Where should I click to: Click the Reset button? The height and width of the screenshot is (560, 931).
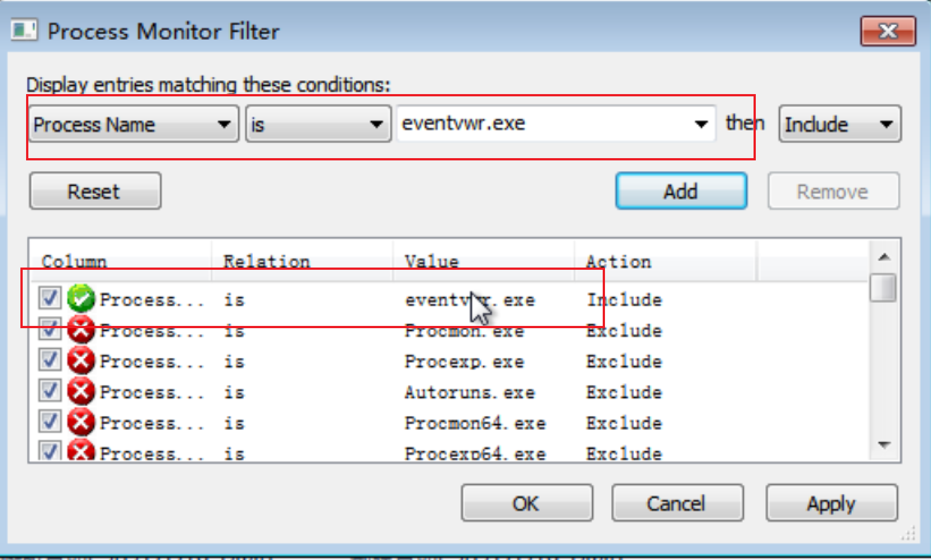[95, 192]
